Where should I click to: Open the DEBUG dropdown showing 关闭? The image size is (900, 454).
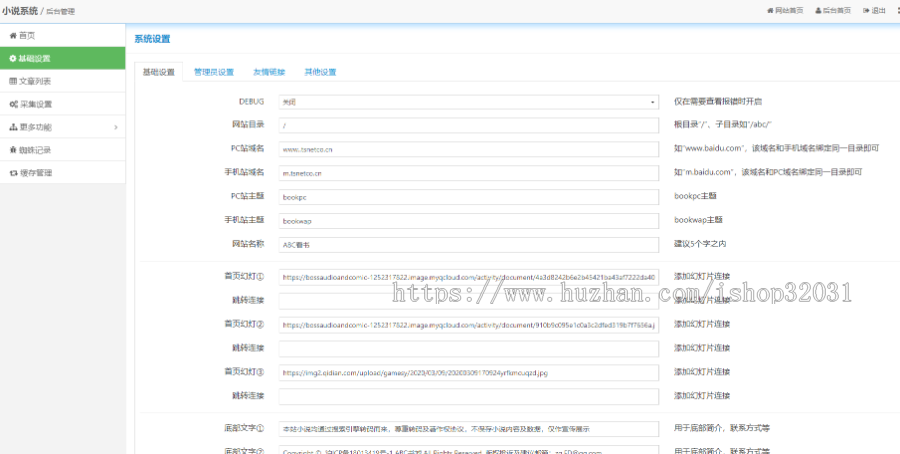pyautogui.click(x=468, y=102)
